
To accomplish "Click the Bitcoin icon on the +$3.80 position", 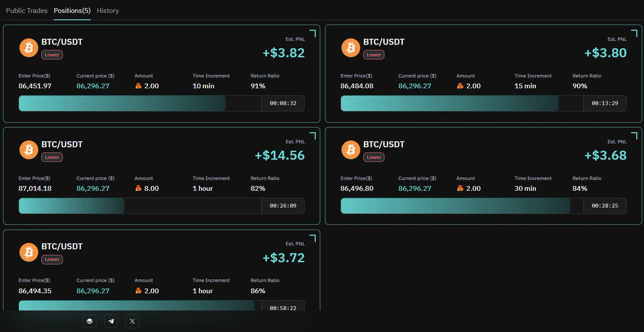I will pos(351,48).
